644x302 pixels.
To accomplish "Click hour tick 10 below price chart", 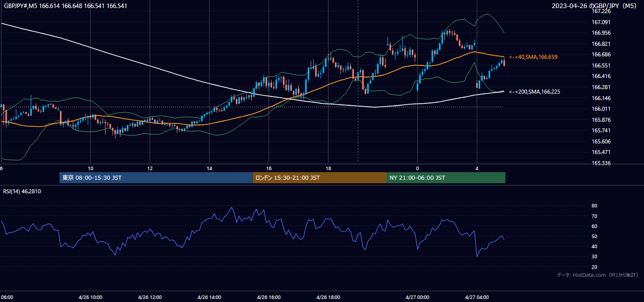I will [90, 168].
